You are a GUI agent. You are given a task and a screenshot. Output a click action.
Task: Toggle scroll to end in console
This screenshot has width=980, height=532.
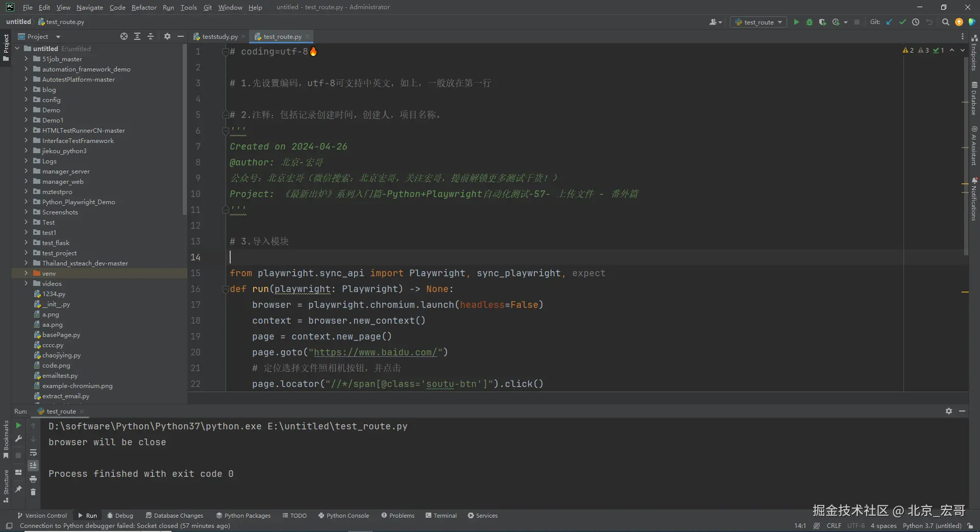pyautogui.click(x=33, y=465)
